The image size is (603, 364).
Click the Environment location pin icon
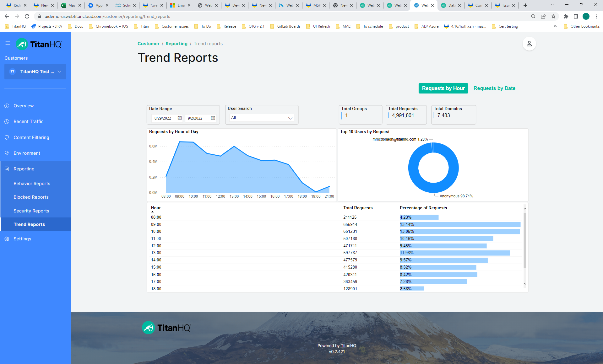[7, 153]
